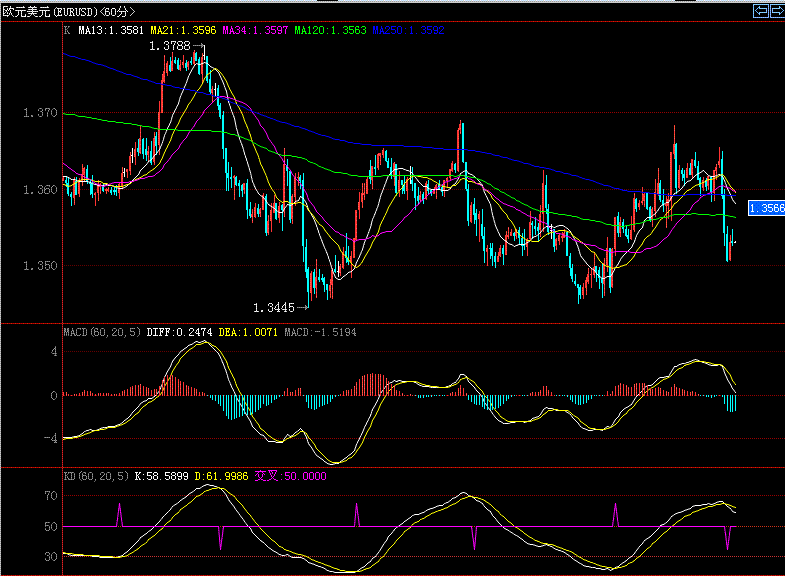Click the KD axis label 30

[51, 557]
